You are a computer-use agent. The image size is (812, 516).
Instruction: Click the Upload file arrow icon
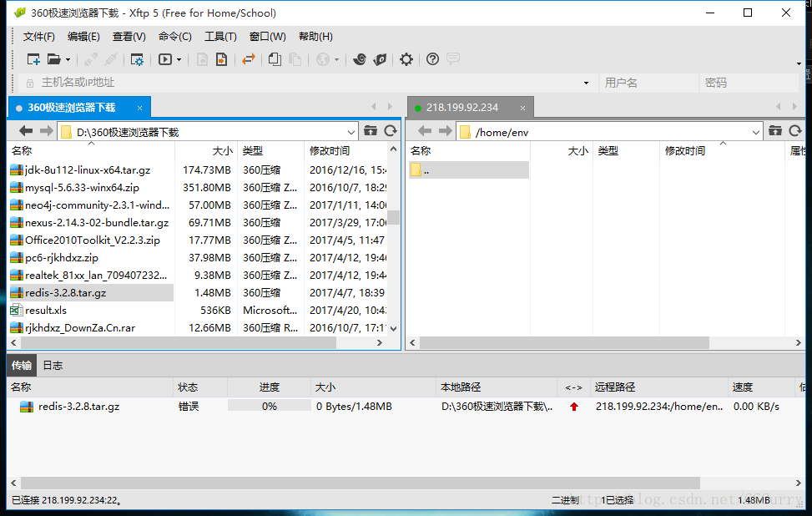[222, 59]
